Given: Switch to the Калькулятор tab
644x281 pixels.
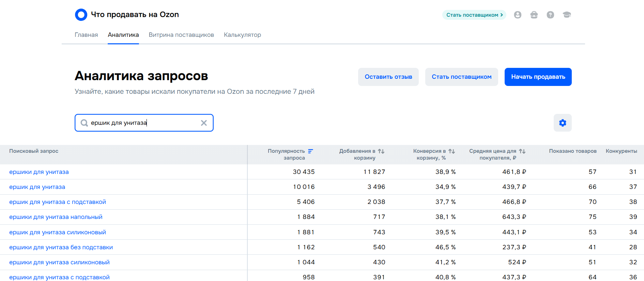Looking at the screenshot, I should click(242, 35).
